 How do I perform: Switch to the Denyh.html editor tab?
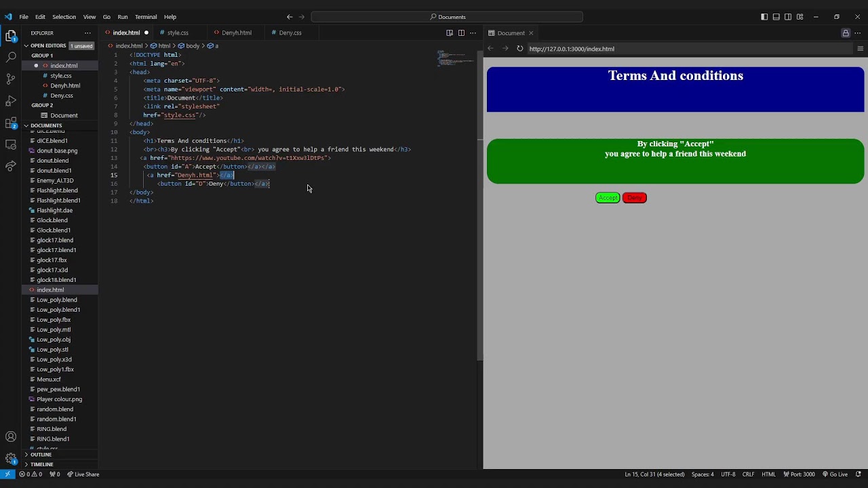[236, 33]
